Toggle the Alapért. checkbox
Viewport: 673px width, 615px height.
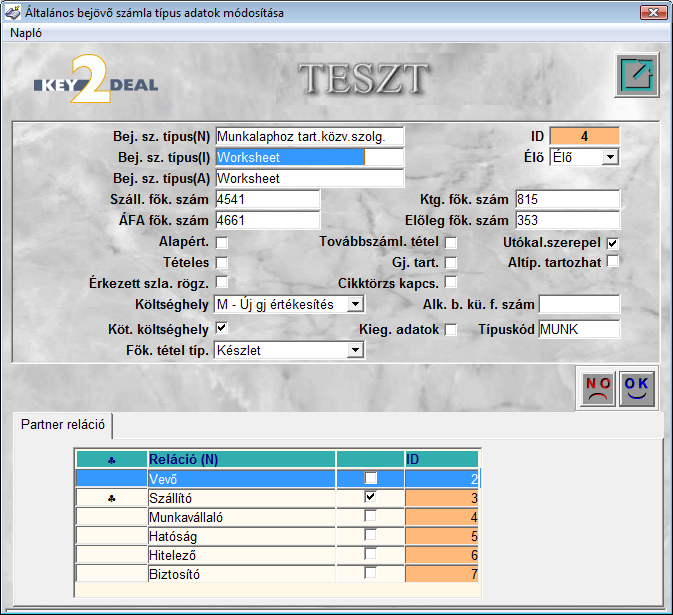221,242
